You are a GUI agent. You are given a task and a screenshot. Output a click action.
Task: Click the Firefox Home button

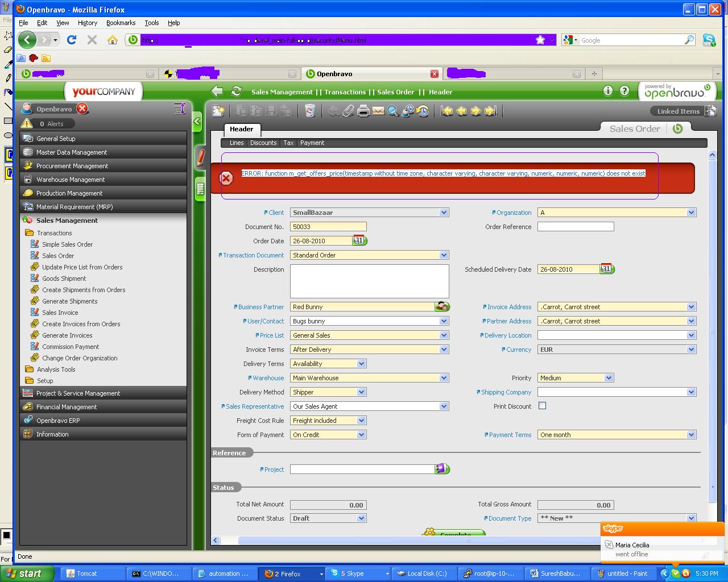pos(113,40)
